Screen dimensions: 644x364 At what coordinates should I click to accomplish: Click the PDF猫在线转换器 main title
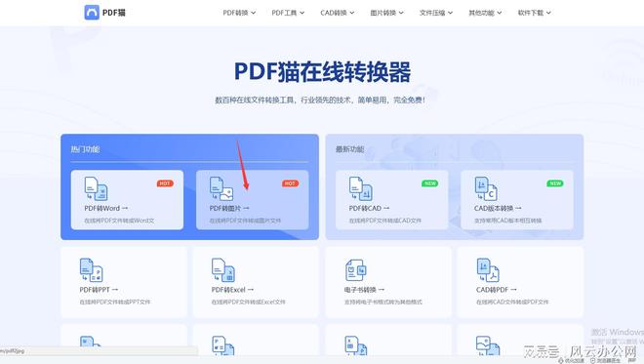point(322,72)
